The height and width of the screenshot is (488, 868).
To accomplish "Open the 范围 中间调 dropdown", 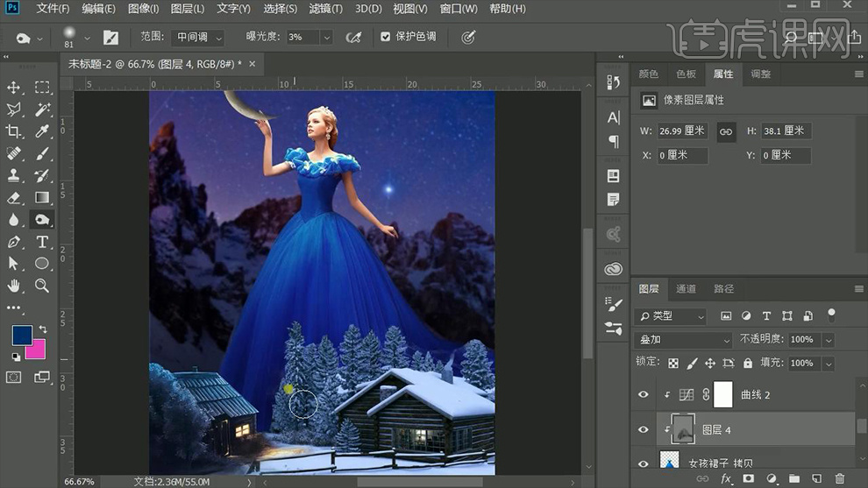I will [200, 38].
